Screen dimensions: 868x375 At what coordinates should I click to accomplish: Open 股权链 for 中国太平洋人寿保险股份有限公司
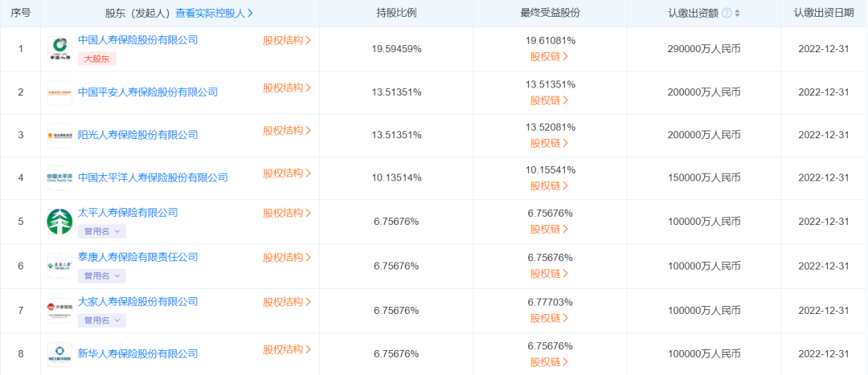point(549,185)
